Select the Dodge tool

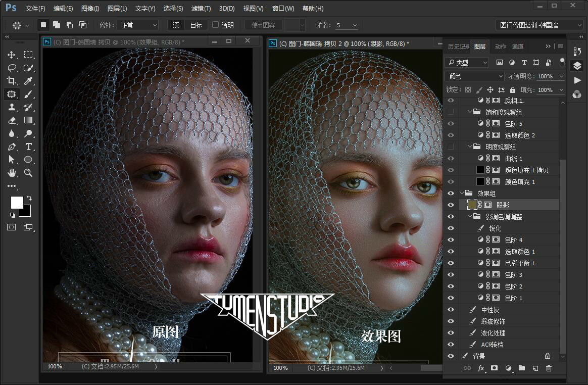coord(28,133)
